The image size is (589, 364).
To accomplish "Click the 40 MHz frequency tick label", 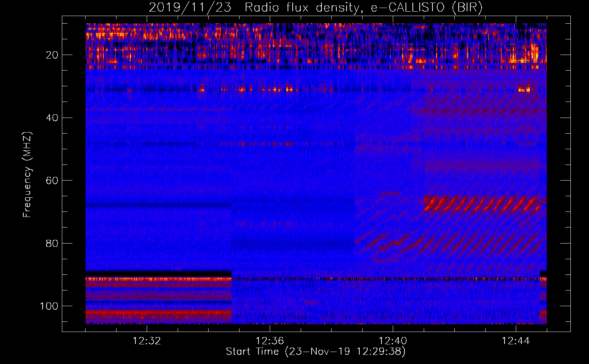I will (52, 118).
